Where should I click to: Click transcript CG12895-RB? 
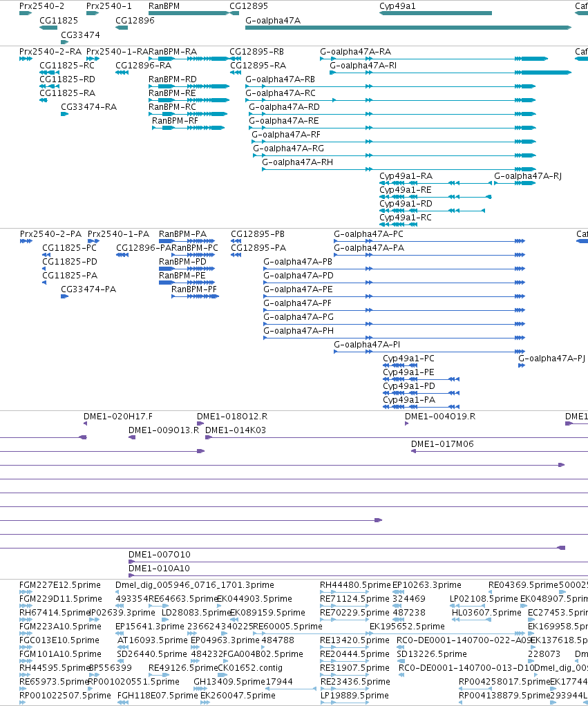[256, 52]
